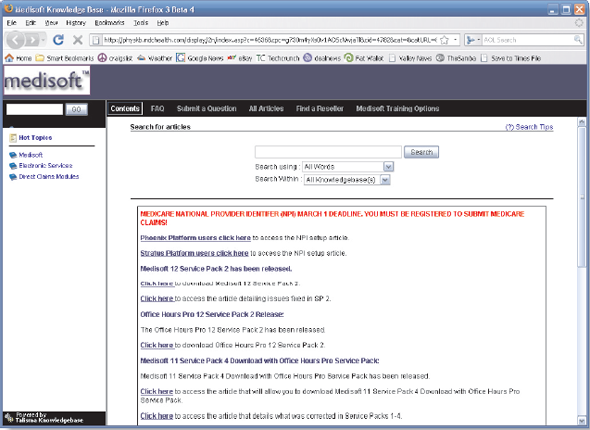Open the Search Tips link
The height and width of the screenshot is (430, 590).
click(x=529, y=127)
